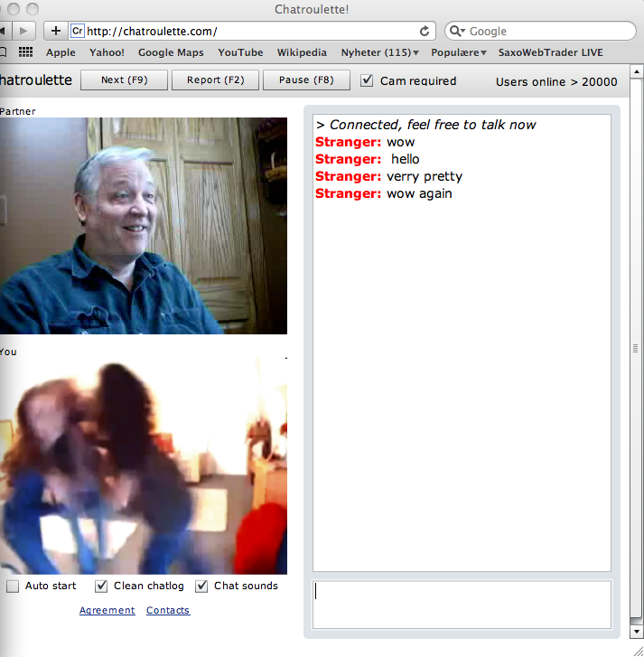This screenshot has height=657, width=644.
Task: Click the Pause (F8) button
Action: pos(306,80)
